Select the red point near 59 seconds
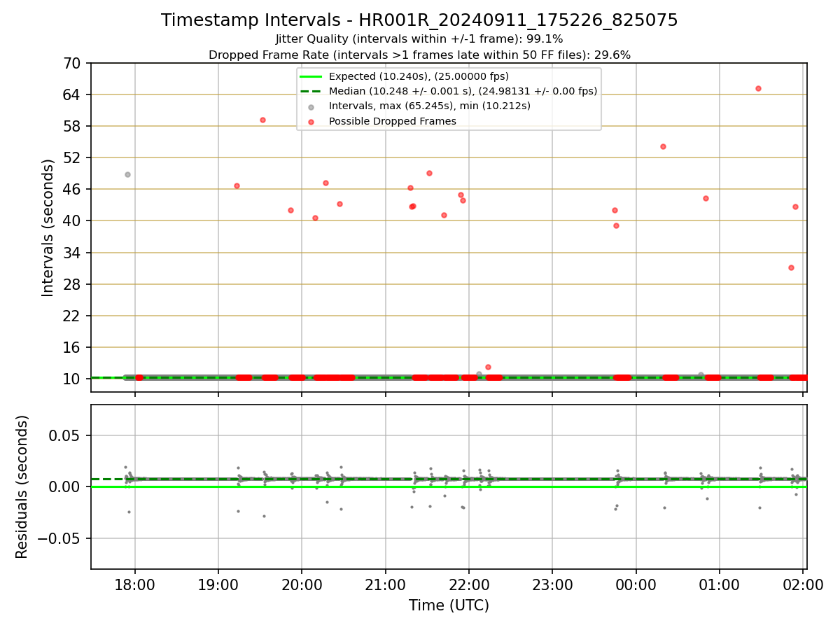 (x=262, y=120)
